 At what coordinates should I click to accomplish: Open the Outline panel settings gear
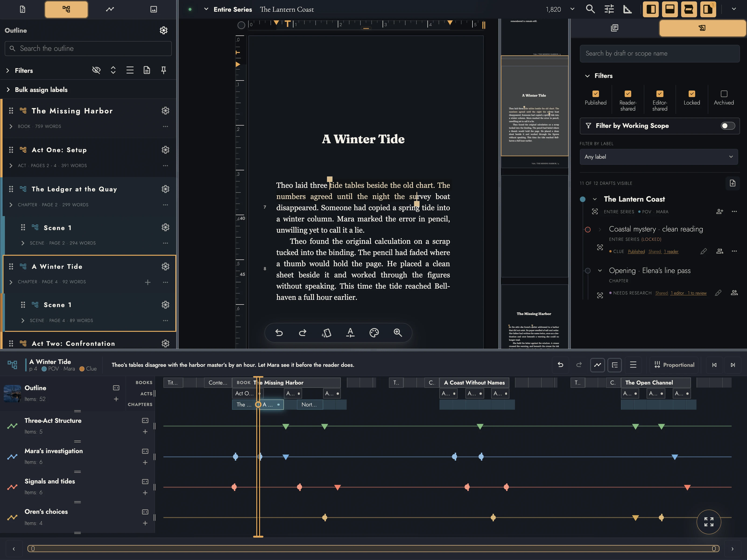(163, 30)
